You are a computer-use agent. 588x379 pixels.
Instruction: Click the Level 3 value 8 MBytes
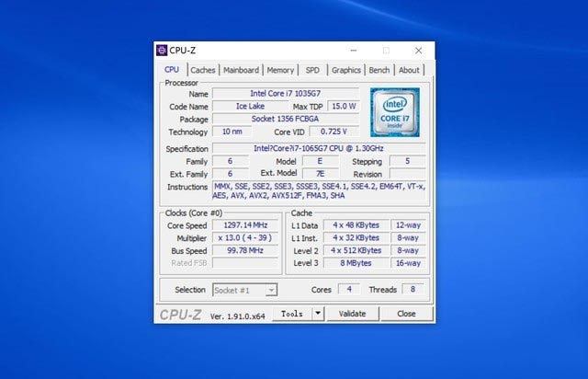(356, 263)
